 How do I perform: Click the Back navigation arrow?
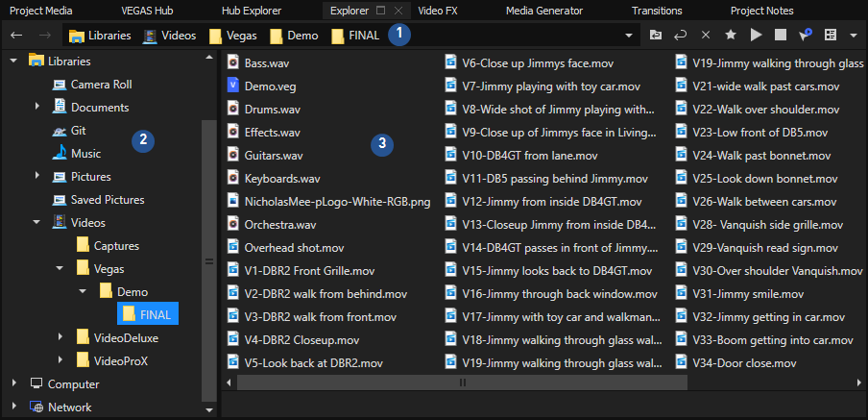coord(16,35)
